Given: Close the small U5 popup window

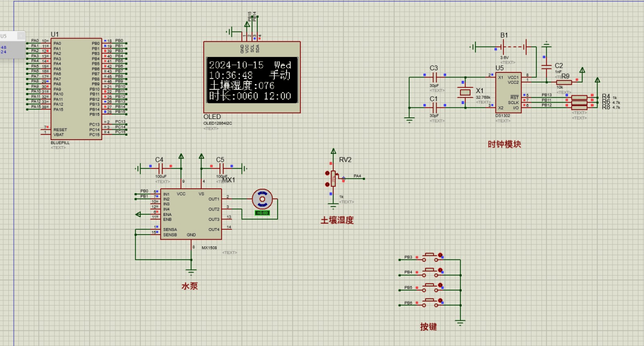Looking at the screenshot, I should (x=22, y=36).
